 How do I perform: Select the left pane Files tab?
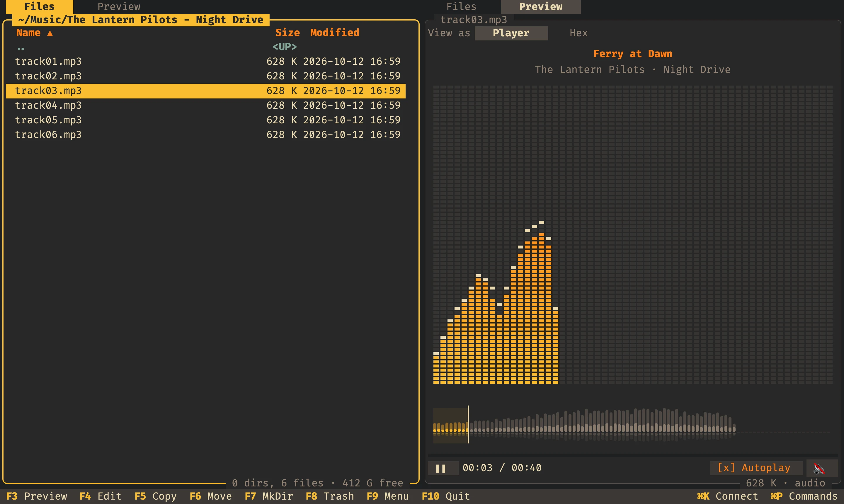click(39, 7)
